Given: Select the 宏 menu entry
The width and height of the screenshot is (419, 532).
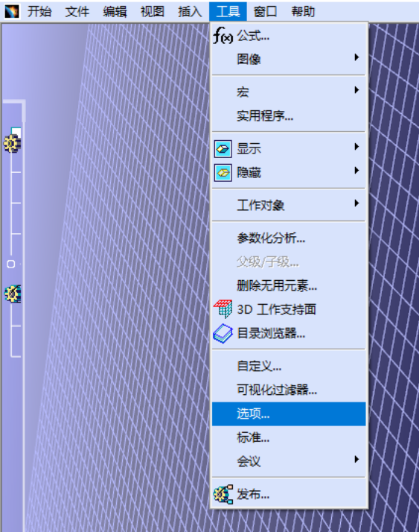Looking at the screenshot, I should (x=289, y=92).
